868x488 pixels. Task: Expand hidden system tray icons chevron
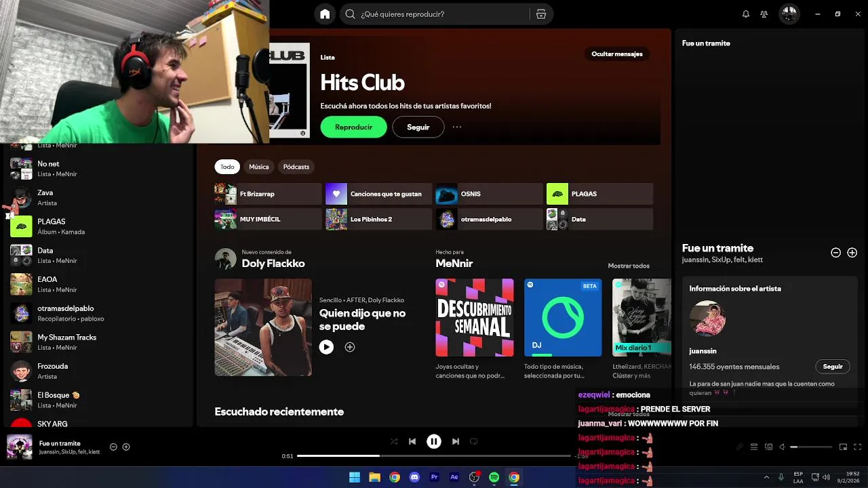(766, 477)
